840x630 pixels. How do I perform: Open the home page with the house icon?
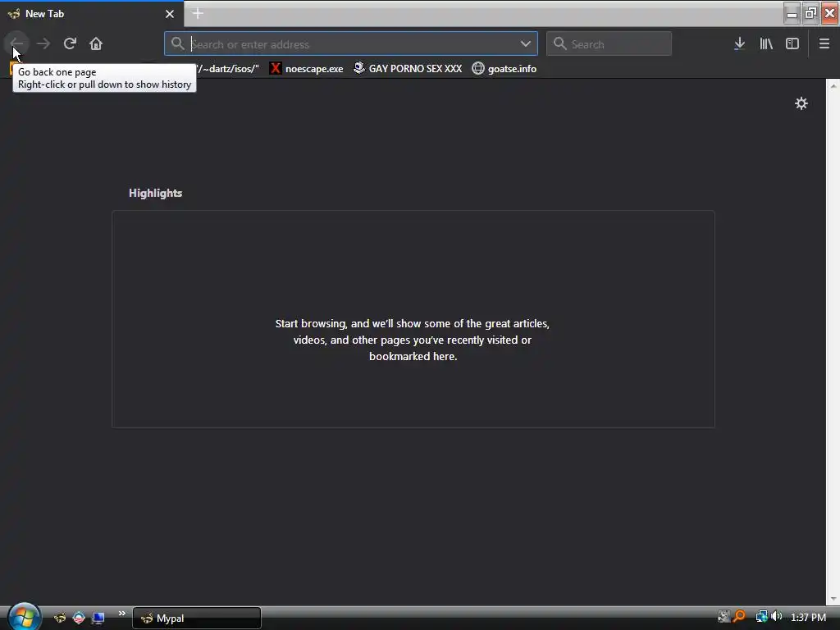pos(96,43)
